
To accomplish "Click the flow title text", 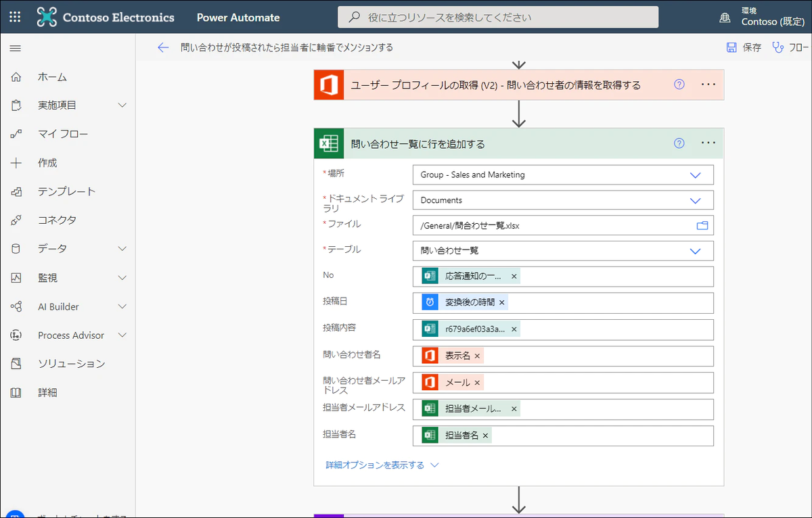I will click(287, 47).
